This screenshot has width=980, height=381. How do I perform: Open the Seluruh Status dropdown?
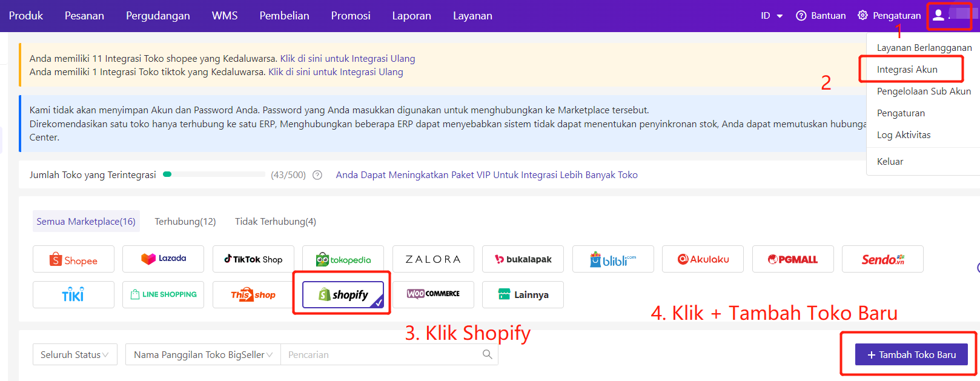pyautogui.click(x=75, y=355)
